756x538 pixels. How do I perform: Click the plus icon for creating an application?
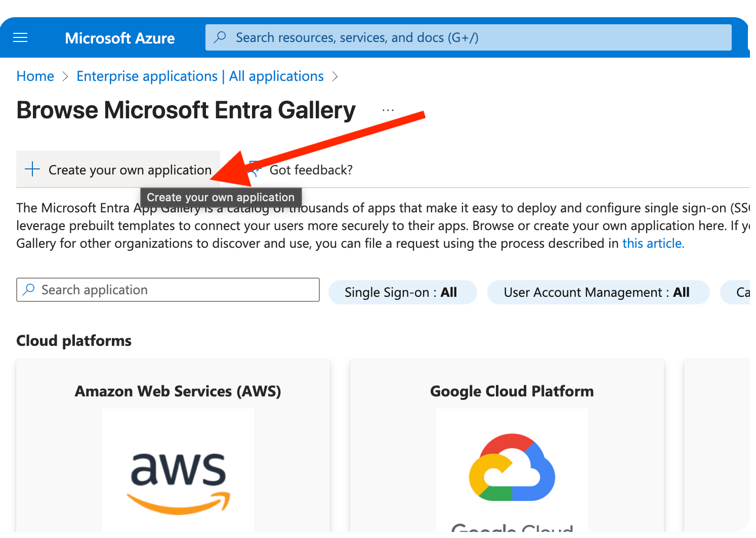[32, 169]
